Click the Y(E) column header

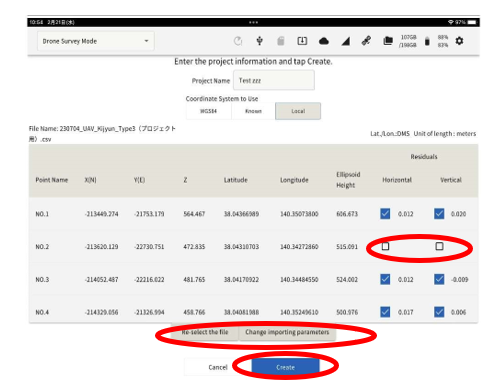pos(139,180)
